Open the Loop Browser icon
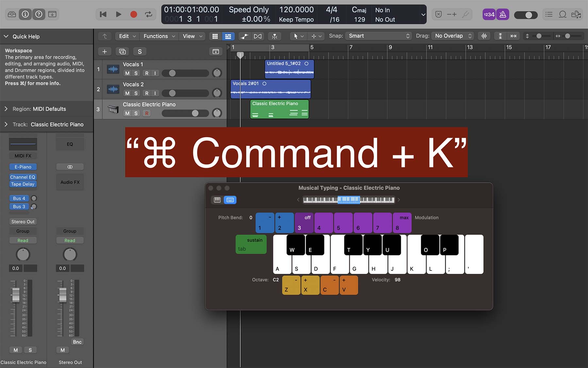This screenshot has height=368, width=588. [563, 14]
